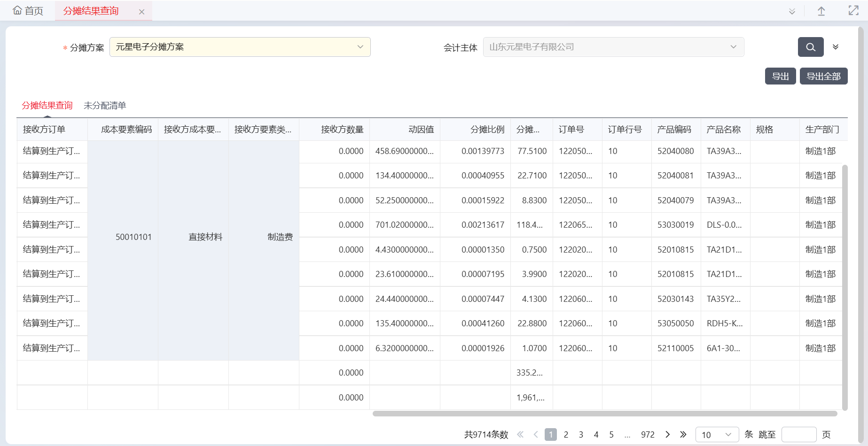Click the last page double-arrow in pagination
Viewport: 868px width, 446px height.
coord(683,434)
